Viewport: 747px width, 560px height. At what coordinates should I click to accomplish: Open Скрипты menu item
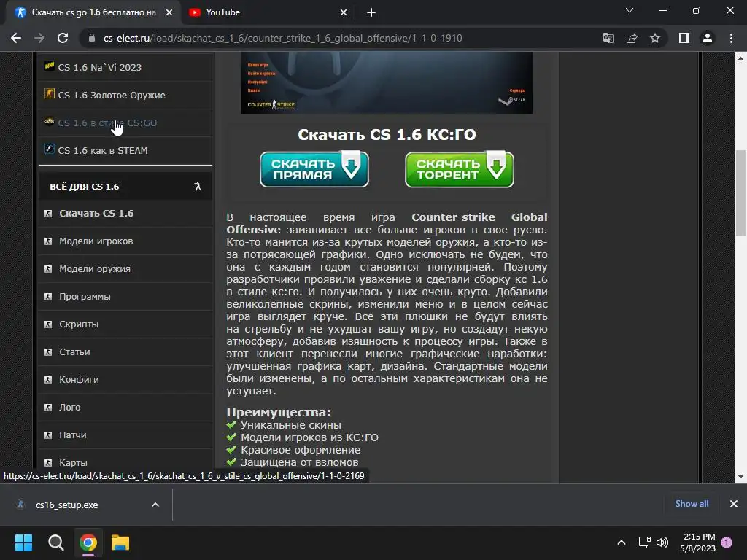pos(79,324)
